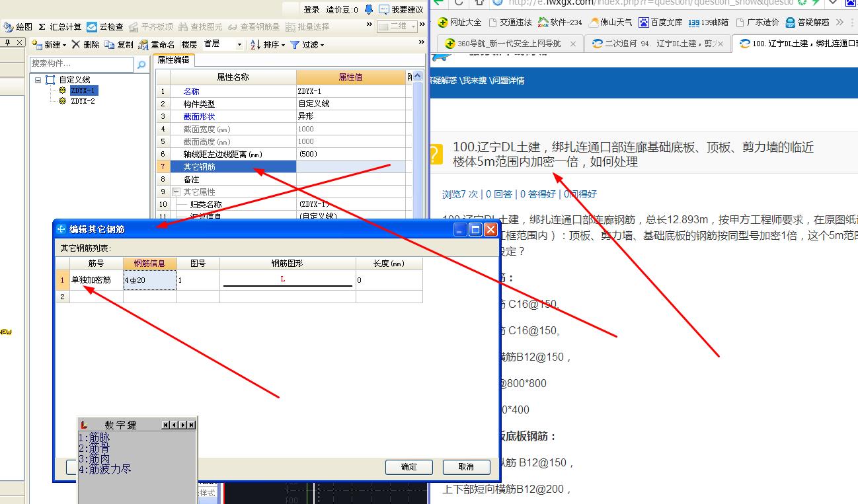Click the 图号 cell with value 1
This screenshot has width=858, height=504.
(x=198, y=280)
